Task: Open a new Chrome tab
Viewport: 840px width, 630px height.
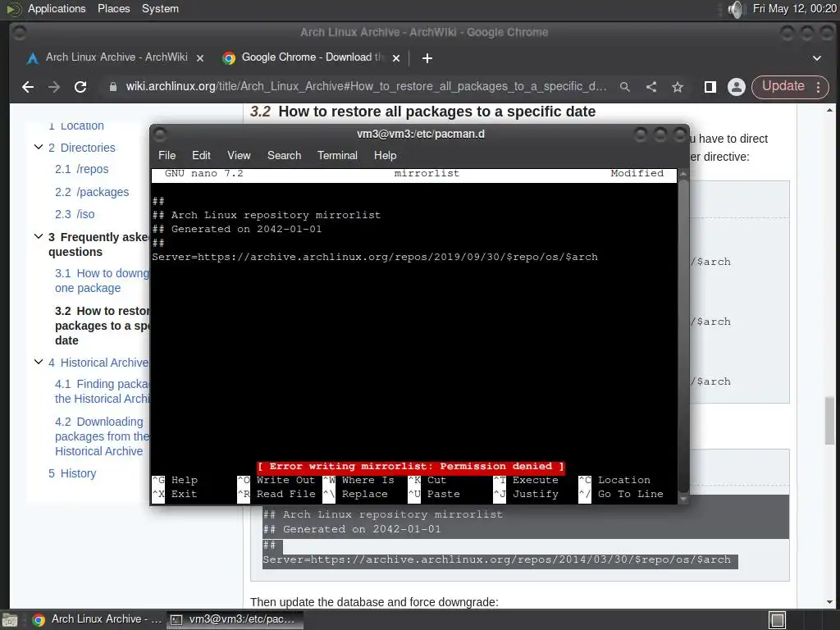Action: 427,58
